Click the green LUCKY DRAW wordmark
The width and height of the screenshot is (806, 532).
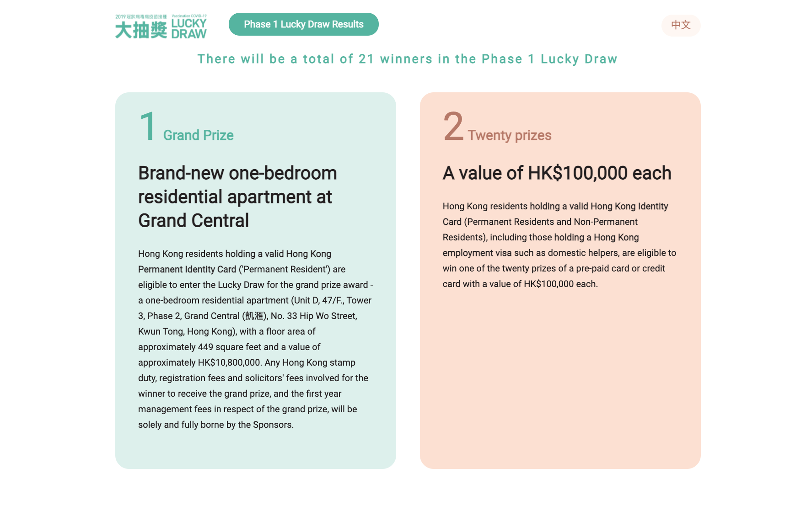click(189, 29)
